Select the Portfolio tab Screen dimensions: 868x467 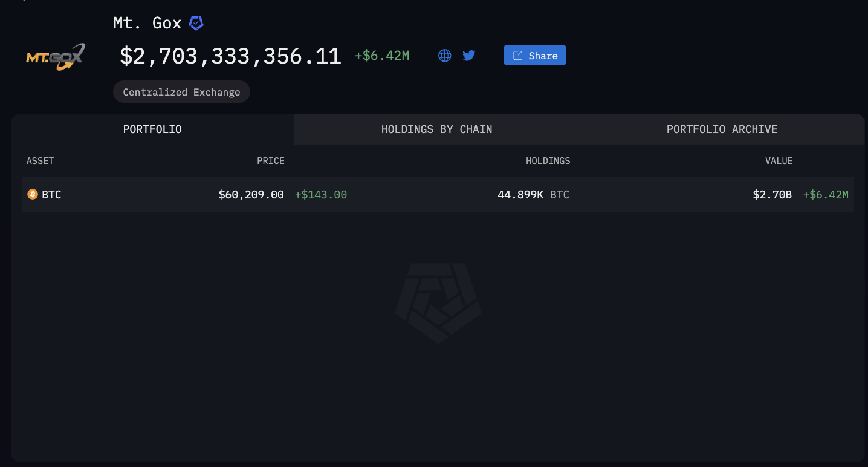tap(152, 129)
